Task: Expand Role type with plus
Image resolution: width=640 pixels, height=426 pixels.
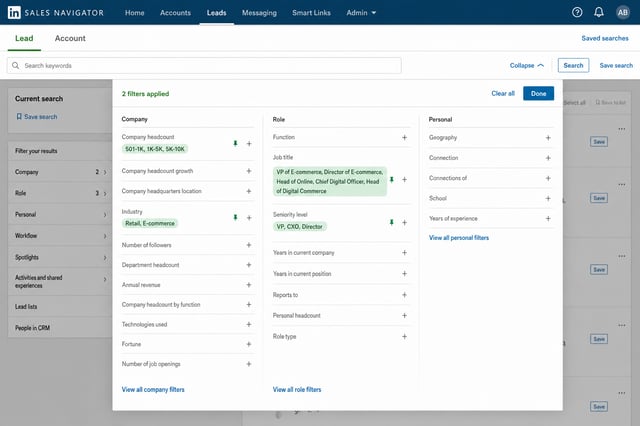Action: point(404,337)
